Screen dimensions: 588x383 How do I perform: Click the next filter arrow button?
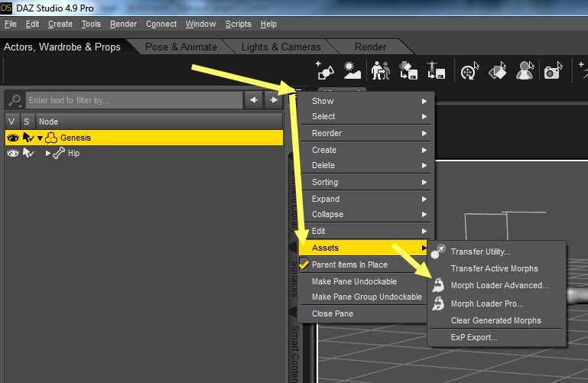274,100
